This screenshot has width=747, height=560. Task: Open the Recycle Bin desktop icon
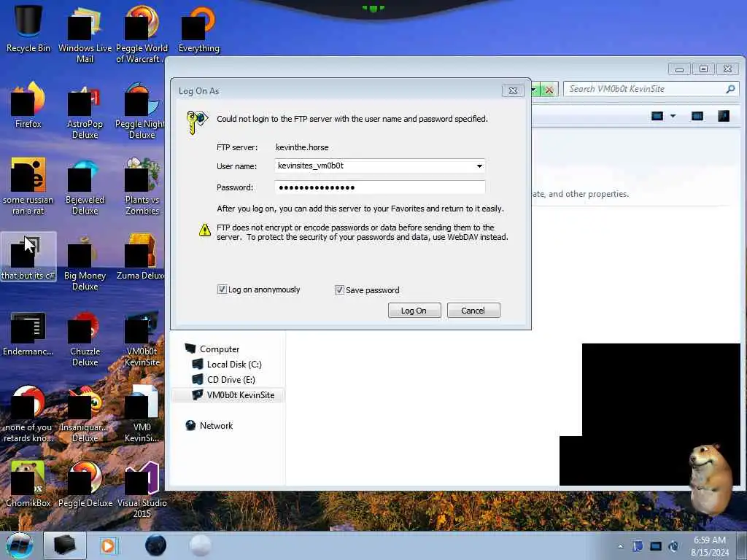(28, 28)
